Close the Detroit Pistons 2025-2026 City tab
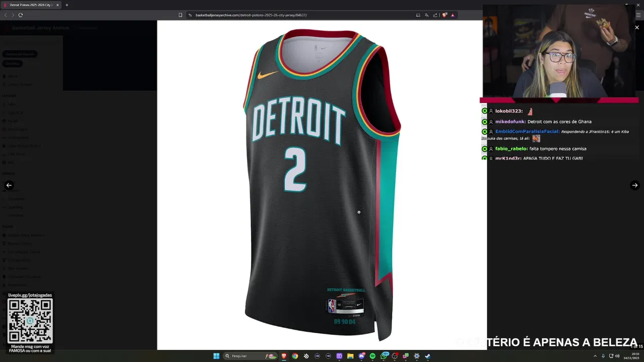The width and height of the screenshot is (644, 362). (x=57, y=5)
